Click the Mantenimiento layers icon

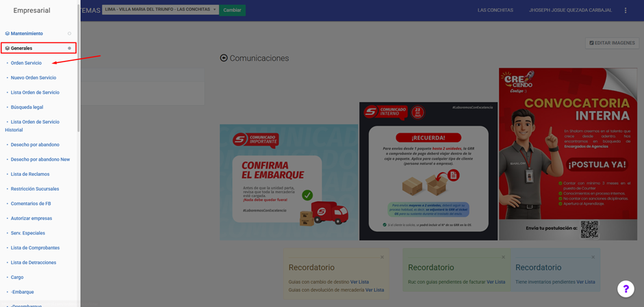tap(8, 34)
